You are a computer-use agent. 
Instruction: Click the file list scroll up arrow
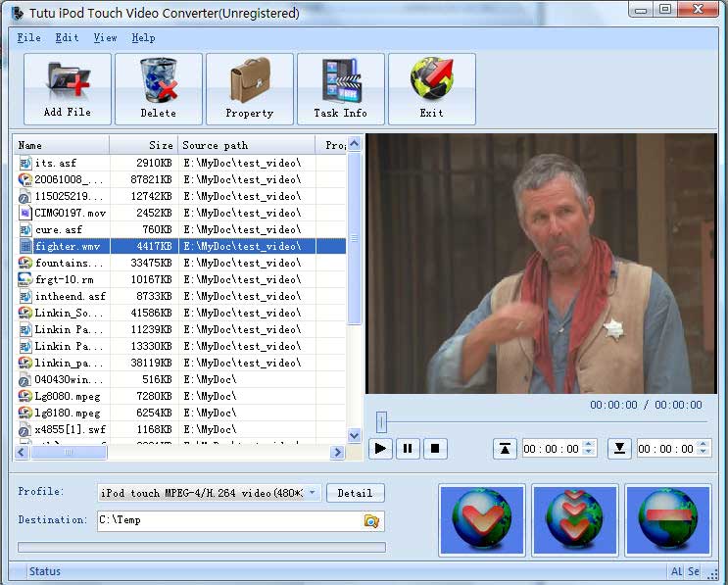coord(355,144)
